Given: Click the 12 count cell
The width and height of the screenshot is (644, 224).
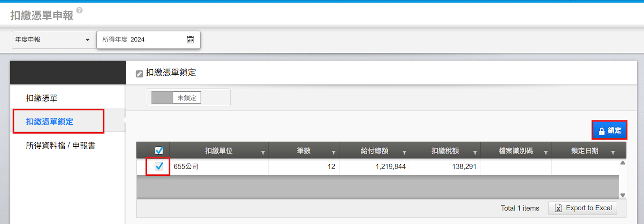Looking at the screenshot, I should click(x=304, y=166).
